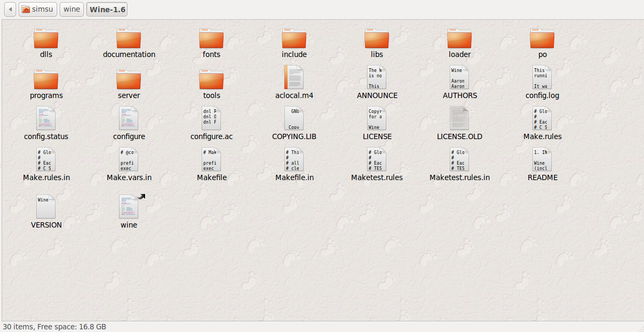Click the "config.status" file name label
644x332 pixels.
pos(46,136)
